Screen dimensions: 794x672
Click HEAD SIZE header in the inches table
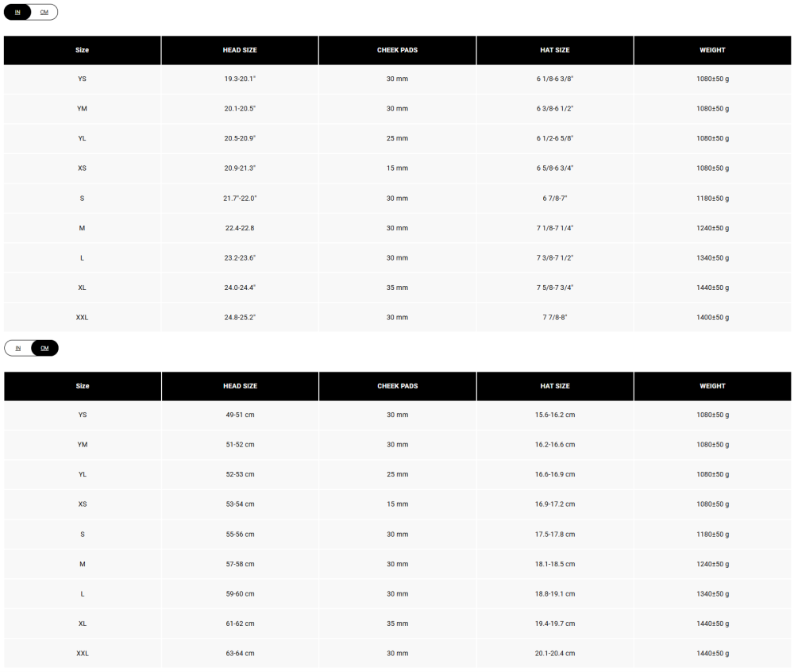pyautogui.click(x=240, y=50)
